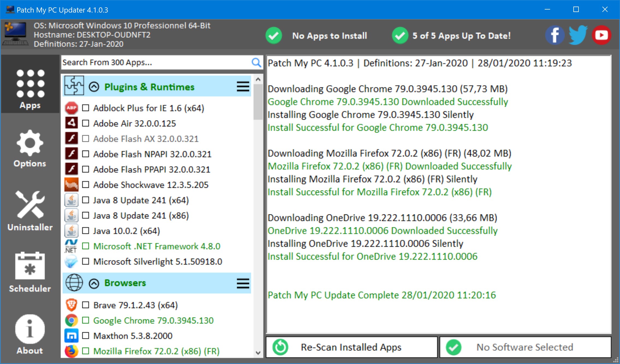
Task: Click the app list scrollbar thumb
Action: (x=258, y=102)
